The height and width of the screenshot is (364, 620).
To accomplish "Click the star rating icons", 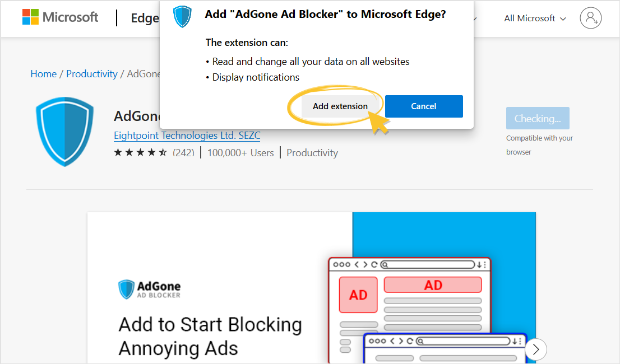I will (140, 152).
